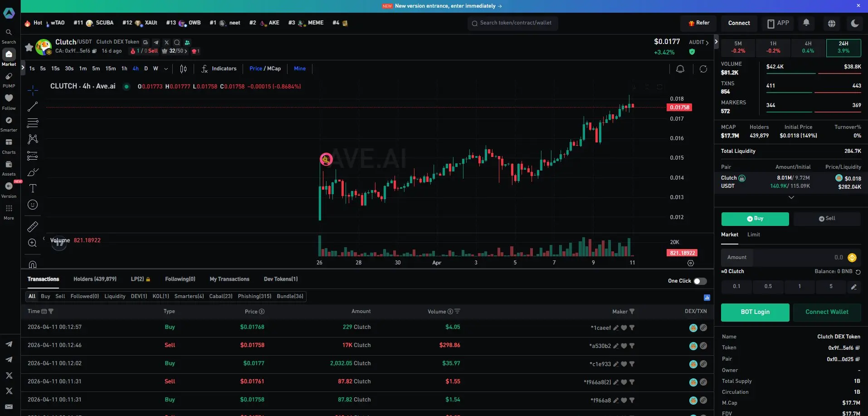Open the top-bar notifications bell
Viewport: 868px width, 416px height.
coord(806,23)
